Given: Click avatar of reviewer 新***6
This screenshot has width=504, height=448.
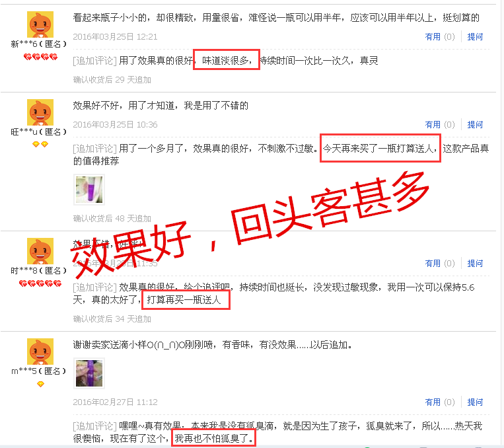Looking at the screenshot, I should (x=40, y=24).
